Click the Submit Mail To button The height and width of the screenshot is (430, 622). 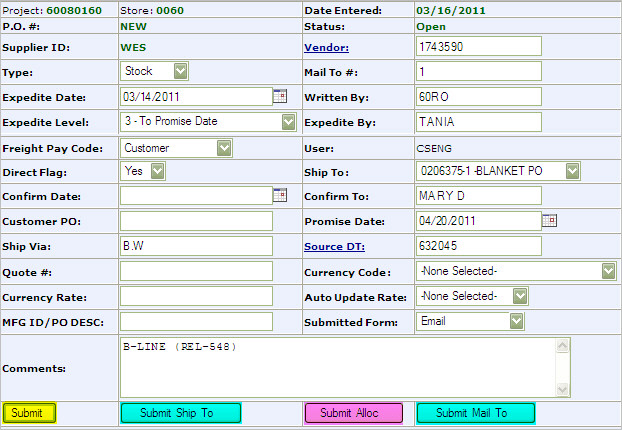[x=476, y=413]
